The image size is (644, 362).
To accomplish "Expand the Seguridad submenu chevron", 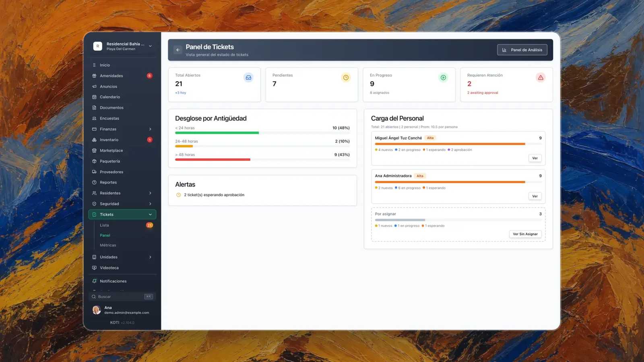I will point(150,204).
